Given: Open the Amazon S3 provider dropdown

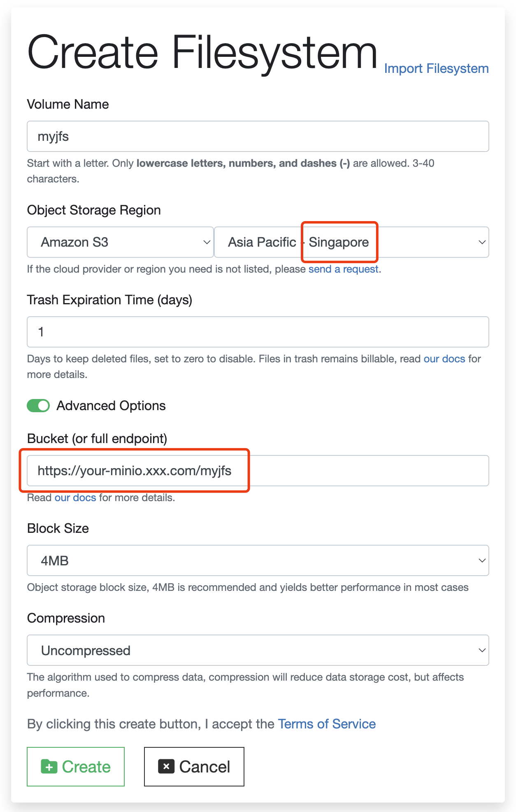Looking at the screenshot, I should [x=120, y=242].
